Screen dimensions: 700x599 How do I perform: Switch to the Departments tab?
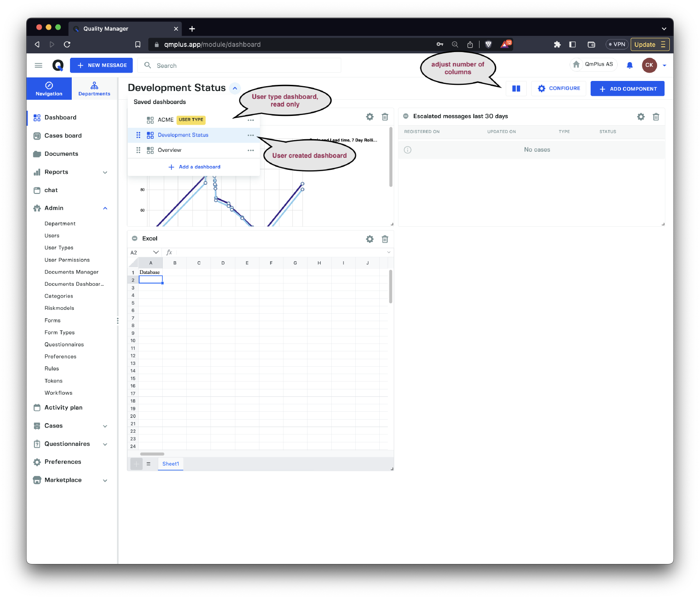94,88
